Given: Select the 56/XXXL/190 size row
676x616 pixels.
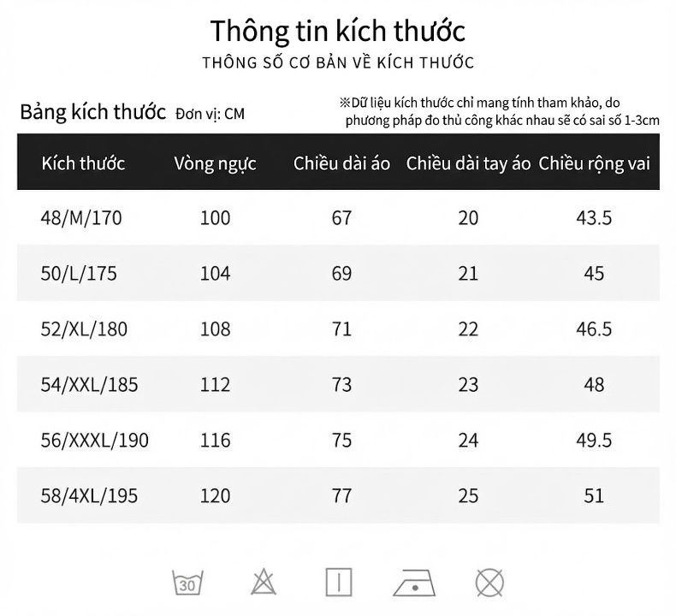Looking at the screenshot, I should tap(339, 440).
